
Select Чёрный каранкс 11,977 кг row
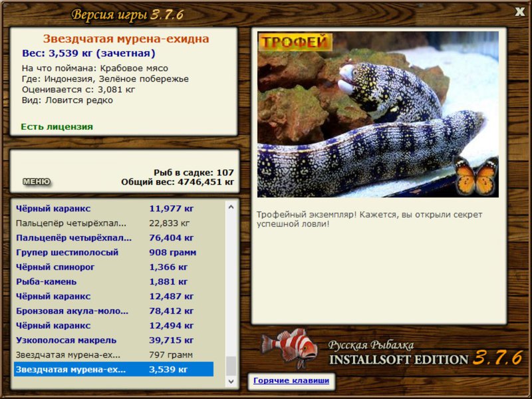click(x=114, y=208)
